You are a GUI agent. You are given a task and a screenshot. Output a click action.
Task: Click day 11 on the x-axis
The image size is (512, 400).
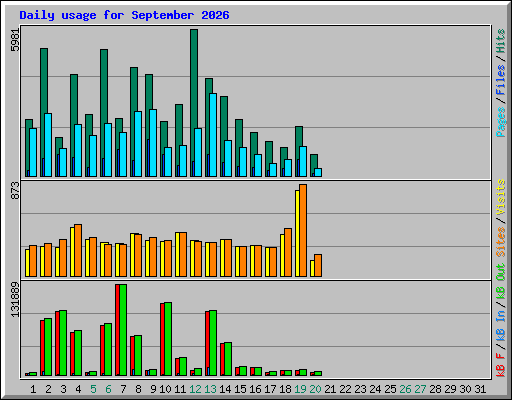(180, 389)
